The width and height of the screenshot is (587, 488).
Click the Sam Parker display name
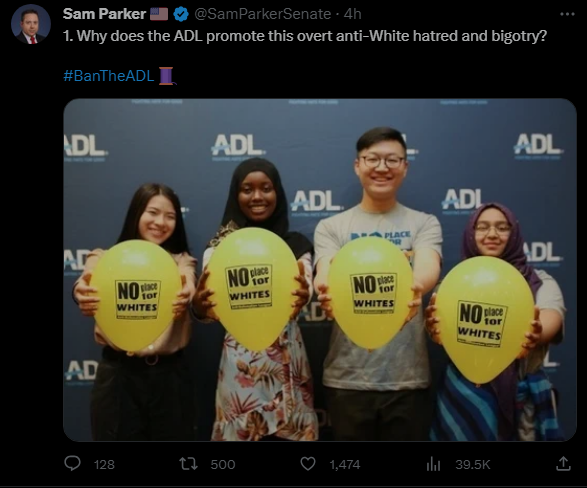point(104,14)
